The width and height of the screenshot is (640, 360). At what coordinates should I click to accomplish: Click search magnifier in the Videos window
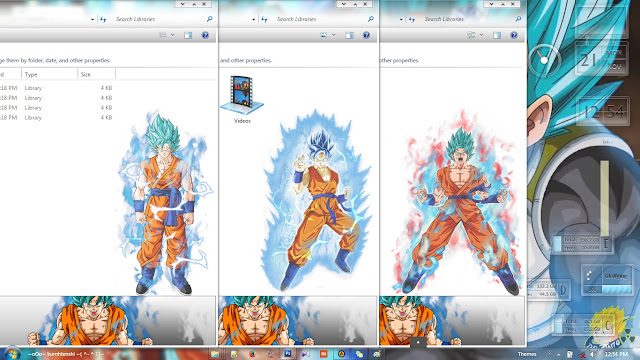371,19
